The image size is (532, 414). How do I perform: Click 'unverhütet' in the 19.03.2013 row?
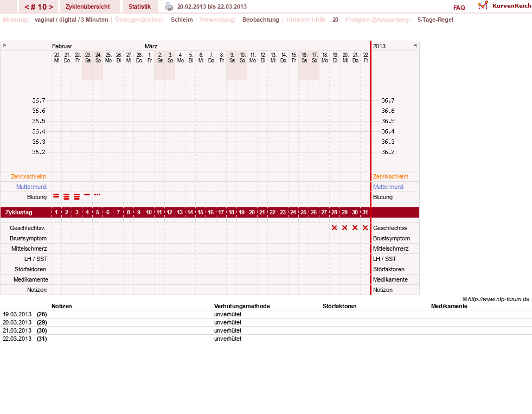tap(228, 314)
